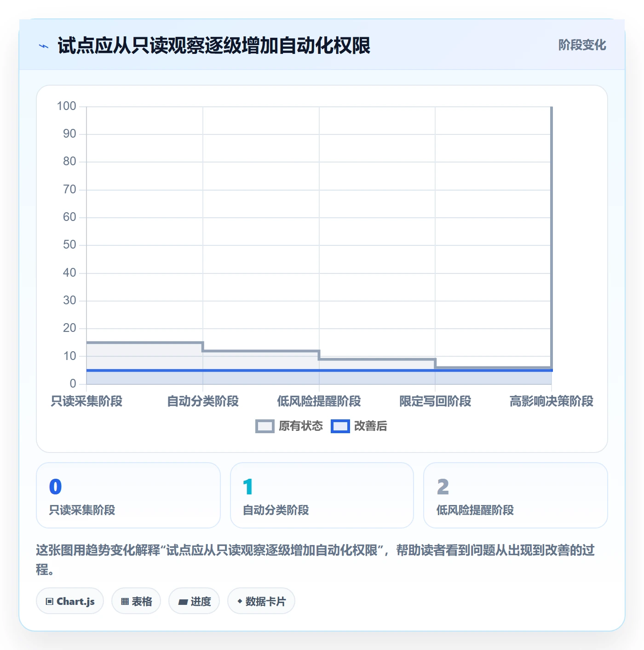Click the 10 y-axis tick value
Screen dimensions: 644x650
coord(69,356)
